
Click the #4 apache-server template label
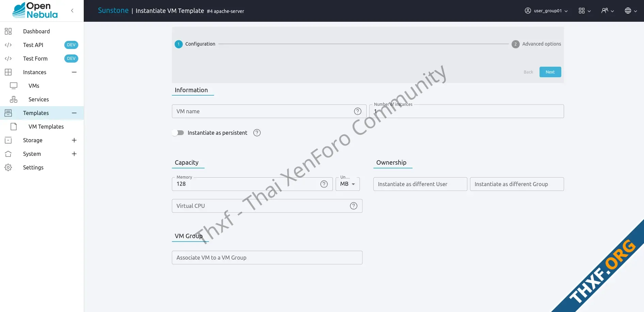[x=226, y=11]
